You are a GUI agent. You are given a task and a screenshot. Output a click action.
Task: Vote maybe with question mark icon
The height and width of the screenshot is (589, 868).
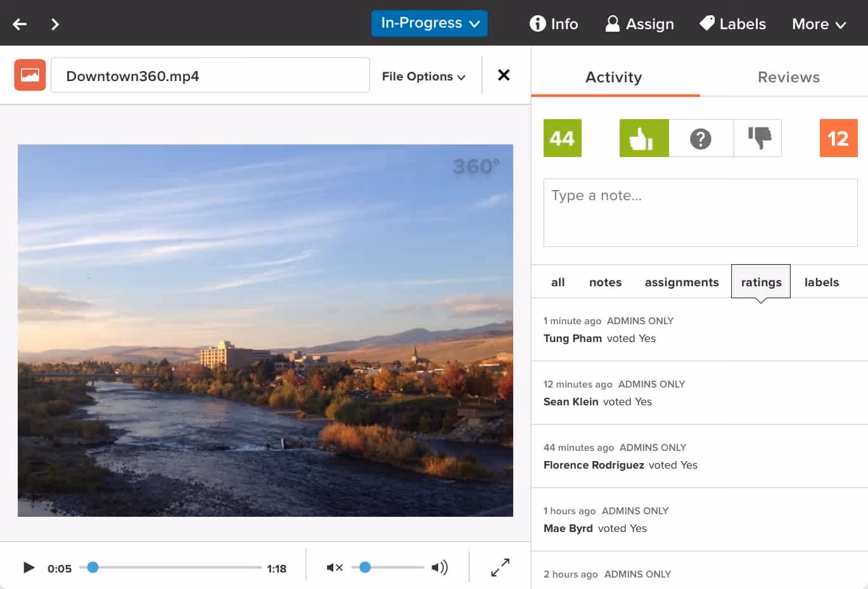701,138
